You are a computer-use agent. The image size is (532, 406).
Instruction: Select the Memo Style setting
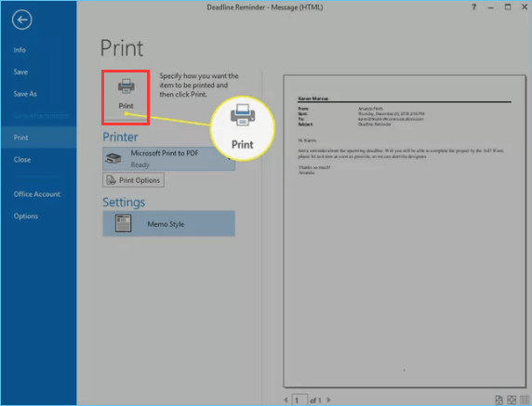(x=168, y=224)
